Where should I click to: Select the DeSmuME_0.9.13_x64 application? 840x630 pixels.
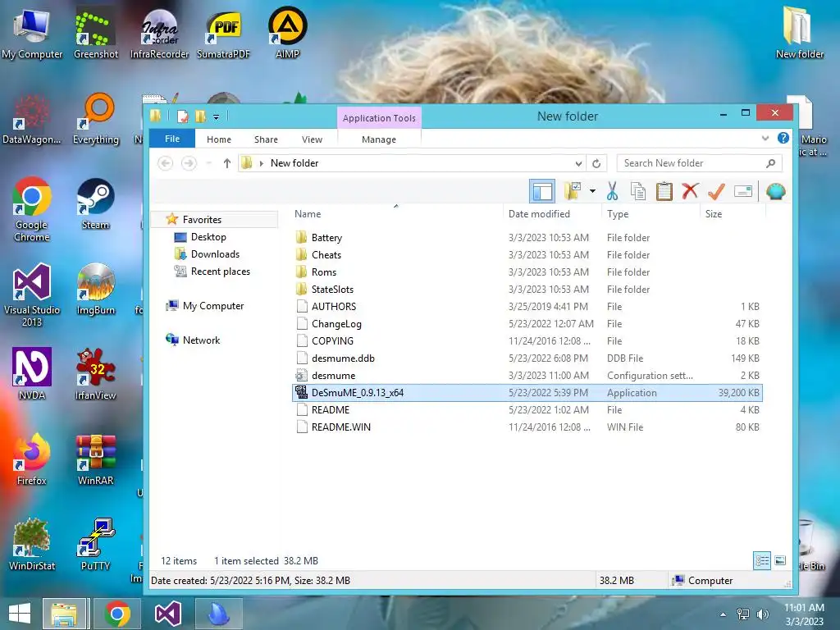tap(527, 392)
